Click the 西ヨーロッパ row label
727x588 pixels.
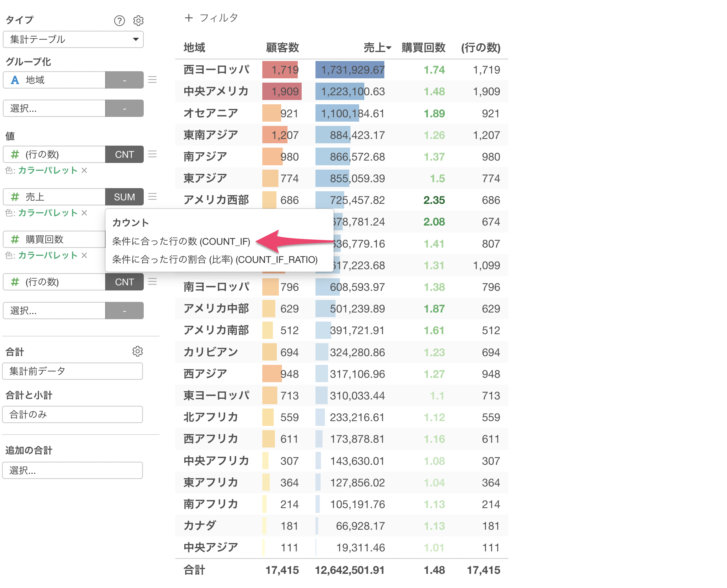tap(217, 70)
